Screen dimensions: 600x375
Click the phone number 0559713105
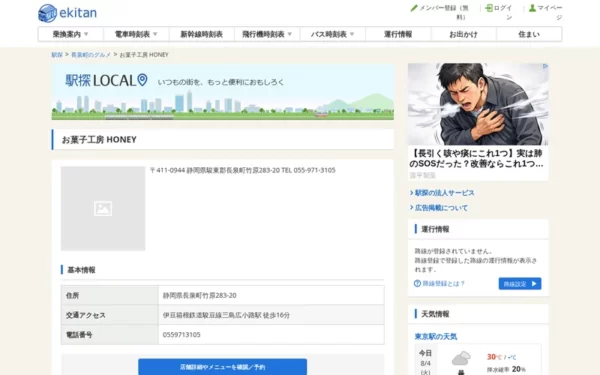click(x=181, y=335)
